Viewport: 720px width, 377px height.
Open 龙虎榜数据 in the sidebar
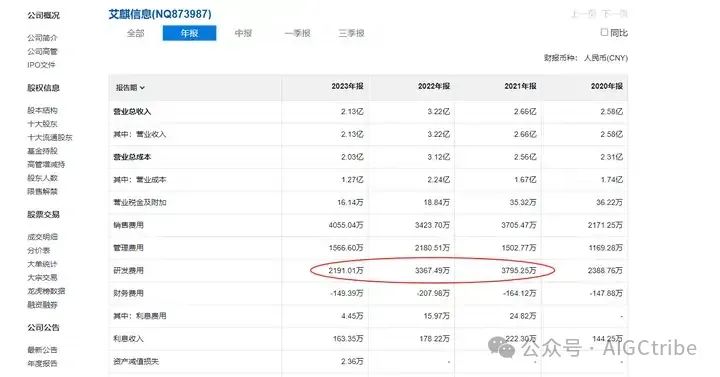point(46,291)
